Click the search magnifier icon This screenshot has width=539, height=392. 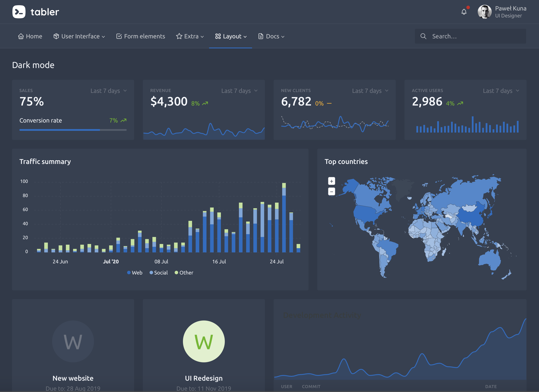(x=424, y=36)
